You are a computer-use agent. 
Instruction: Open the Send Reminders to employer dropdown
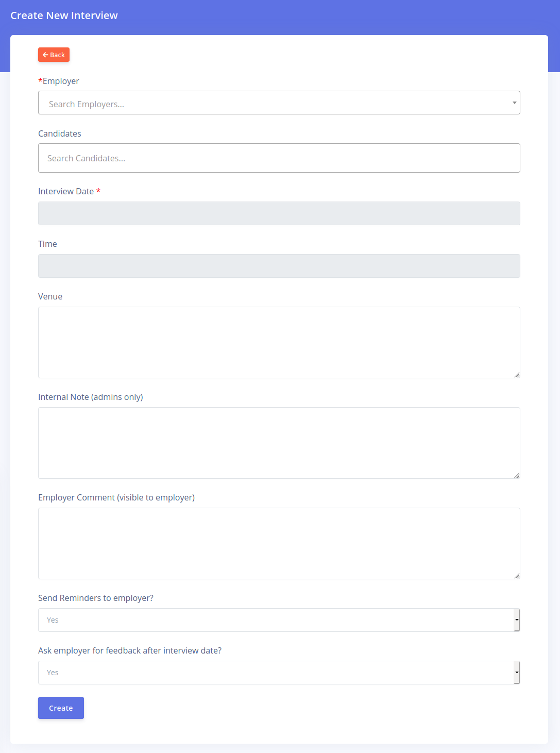[276, 620]
